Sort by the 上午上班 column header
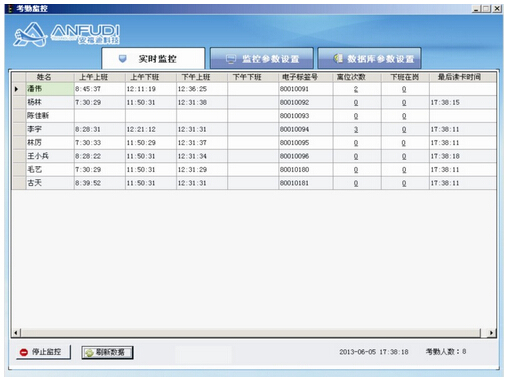Screen dimensions: 507x379 point(99,77)
